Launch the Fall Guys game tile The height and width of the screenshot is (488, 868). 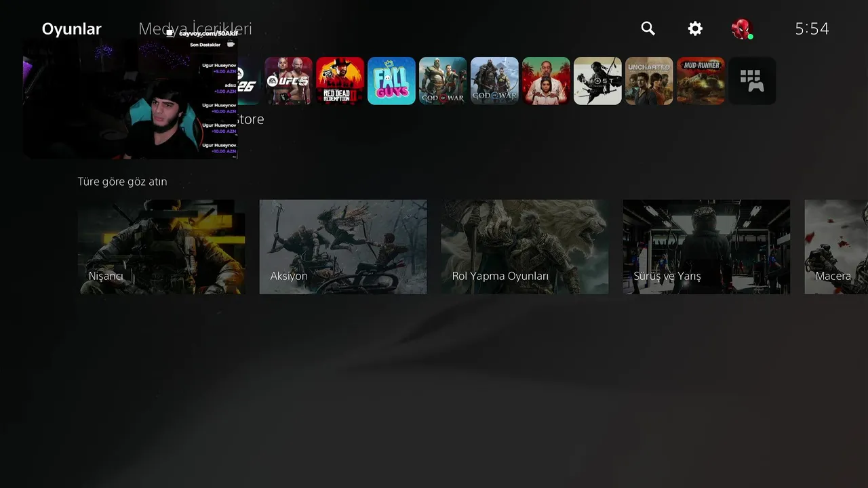tap(391, 81)
